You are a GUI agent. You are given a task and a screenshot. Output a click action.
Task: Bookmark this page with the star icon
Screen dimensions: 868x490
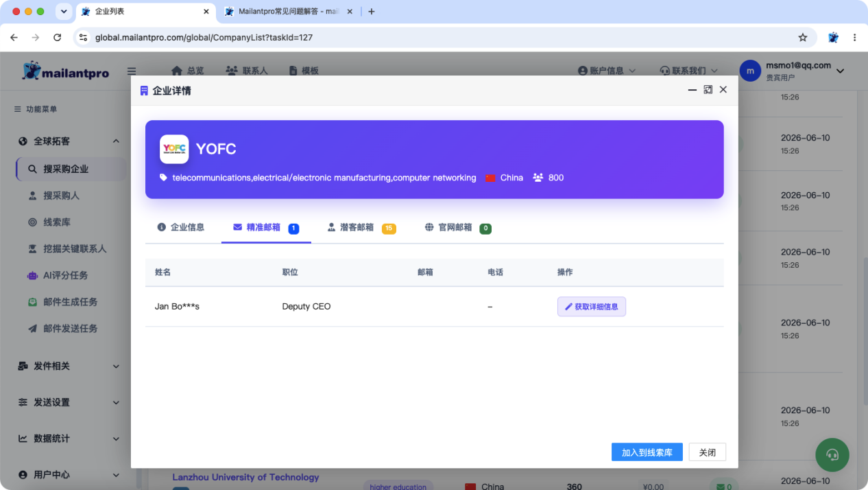point(803,37)
